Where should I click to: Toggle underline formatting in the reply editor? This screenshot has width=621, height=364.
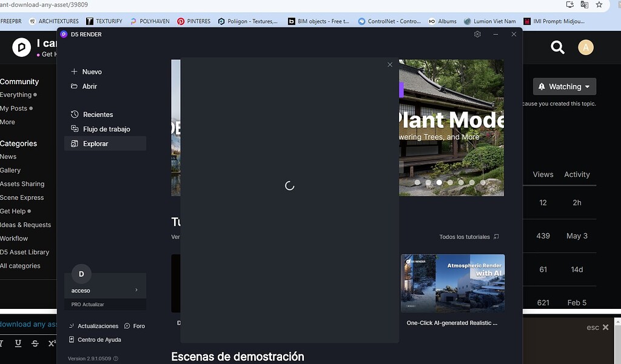(18, 343)
